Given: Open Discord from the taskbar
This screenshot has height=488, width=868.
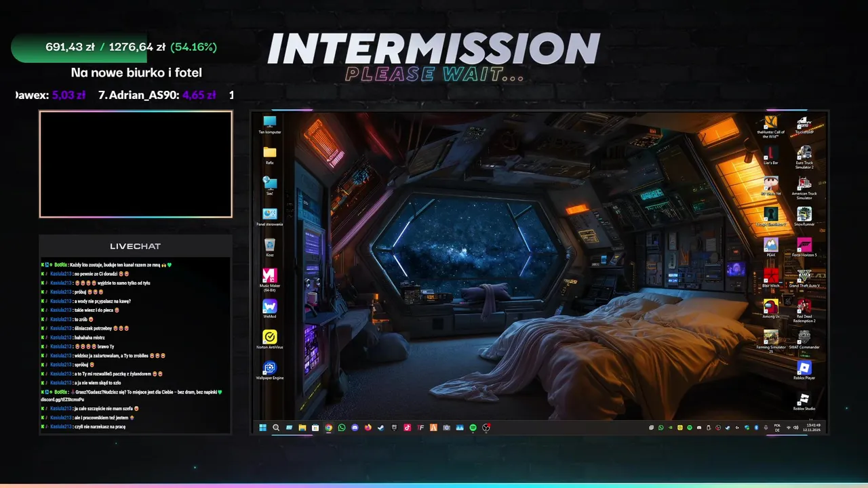Looking at the screenshot, I should pyautogui.click(x=355, y=428).
